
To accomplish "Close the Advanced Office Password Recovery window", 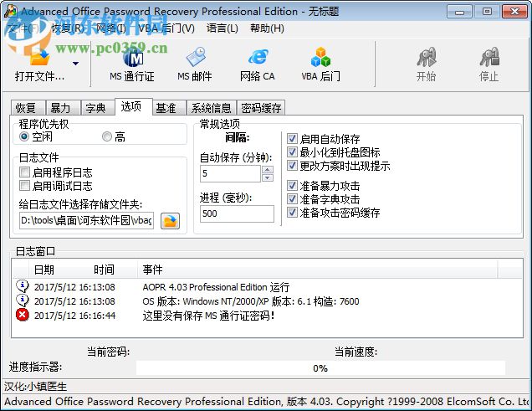I will point(514,12).
